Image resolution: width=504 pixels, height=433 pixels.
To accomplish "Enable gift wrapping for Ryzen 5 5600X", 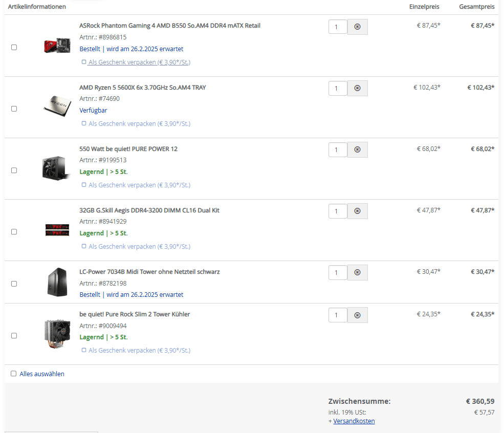I will coord(84,123).
